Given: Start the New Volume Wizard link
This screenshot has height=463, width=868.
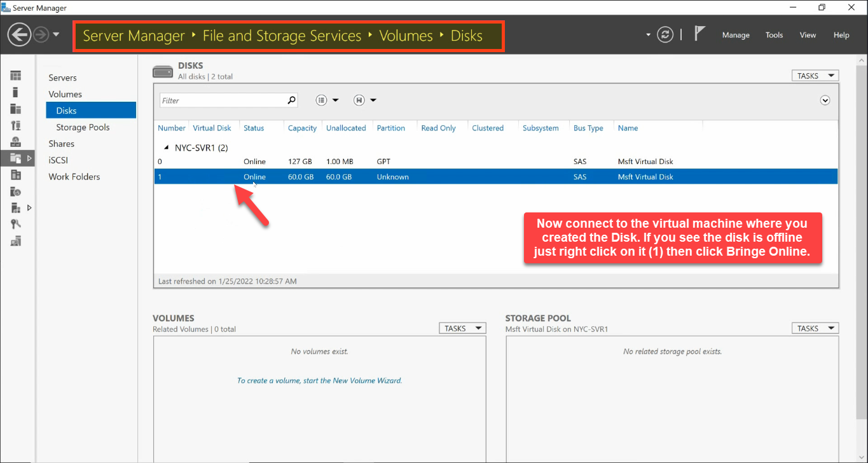Looking at the screenshot, I should pyautogui.click(x=319, y=380).
